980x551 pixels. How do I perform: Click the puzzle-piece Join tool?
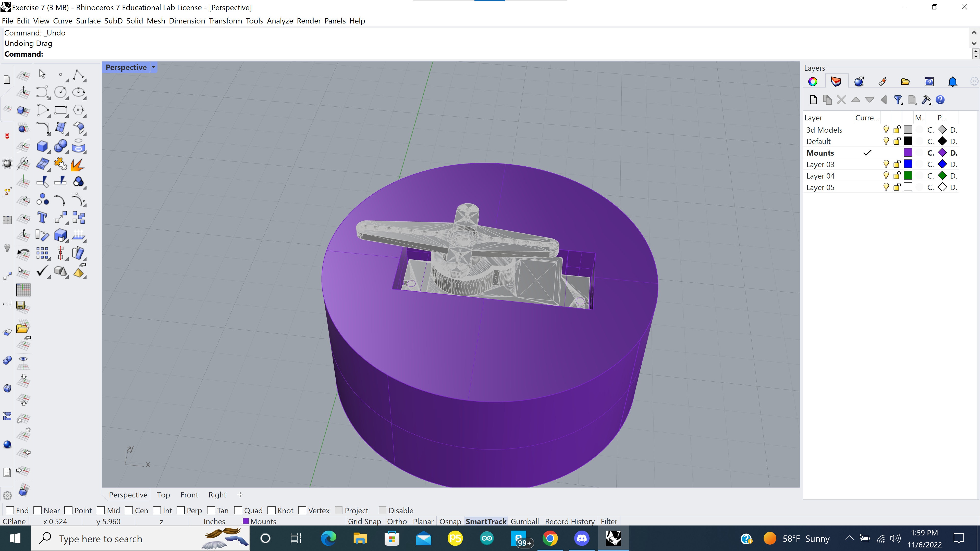pos(60,164)
